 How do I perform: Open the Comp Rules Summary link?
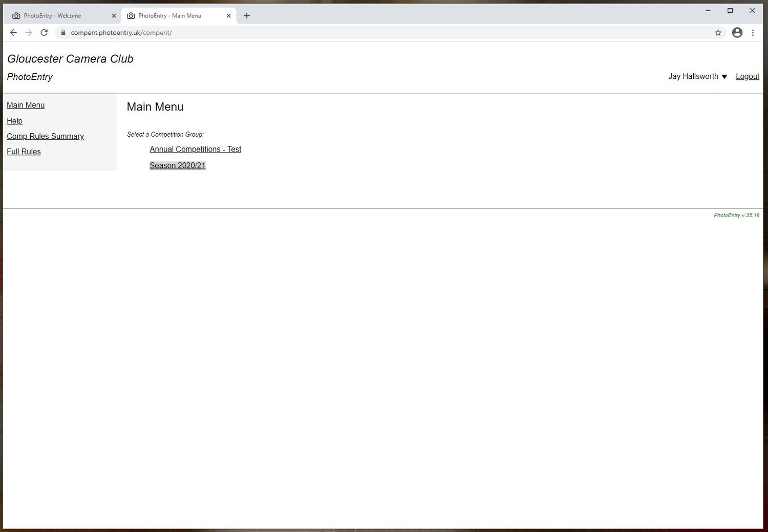pos(45,136)
